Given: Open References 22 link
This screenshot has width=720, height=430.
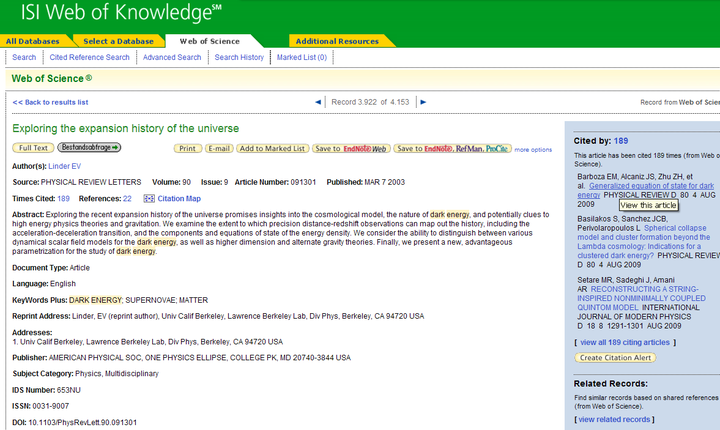Looking at the screenshot, I should tap(127, 198).
